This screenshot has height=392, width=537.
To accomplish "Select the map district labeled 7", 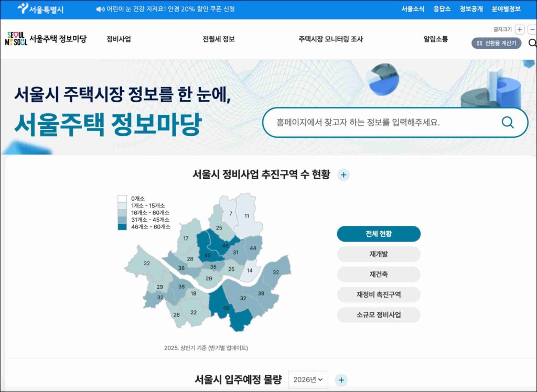I will 231,214.
